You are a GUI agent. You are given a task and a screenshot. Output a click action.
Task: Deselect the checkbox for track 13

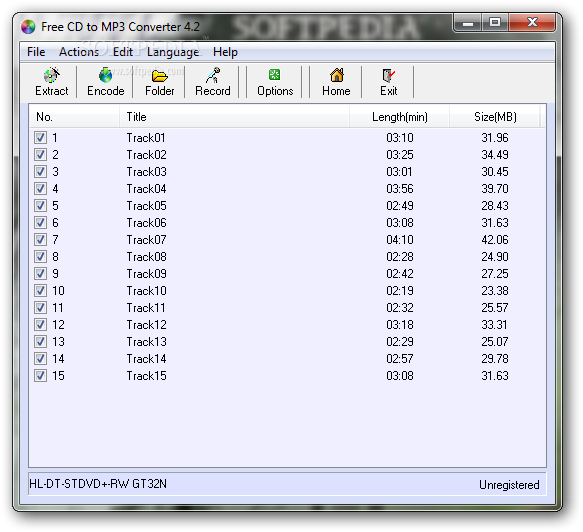40,342
